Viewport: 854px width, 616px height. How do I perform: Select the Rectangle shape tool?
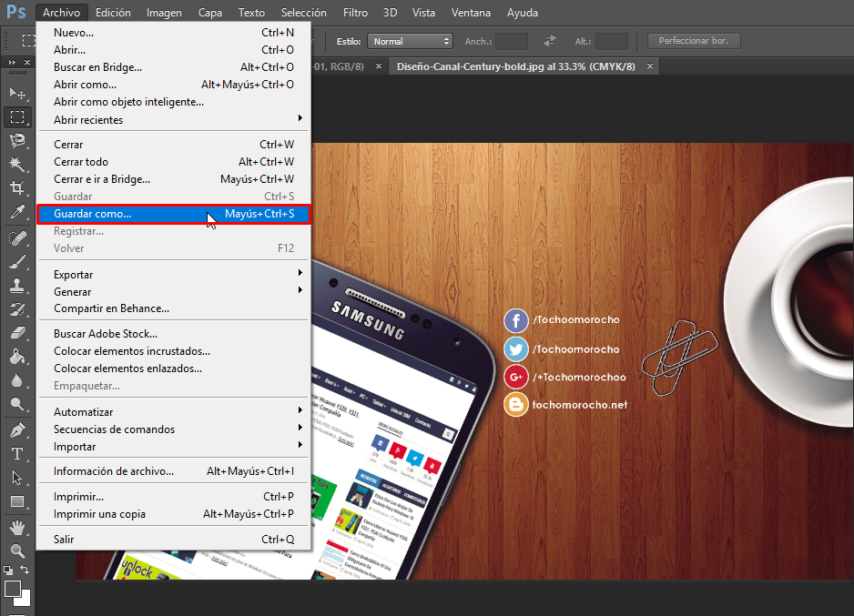point(17,501)
